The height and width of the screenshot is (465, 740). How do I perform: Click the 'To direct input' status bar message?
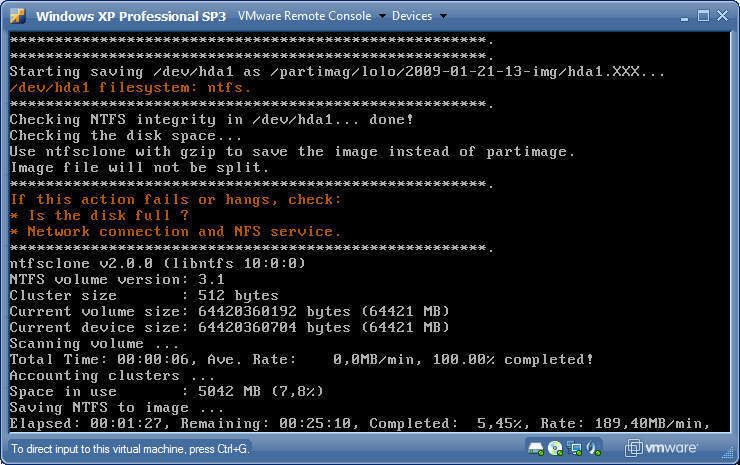(130, 449)
